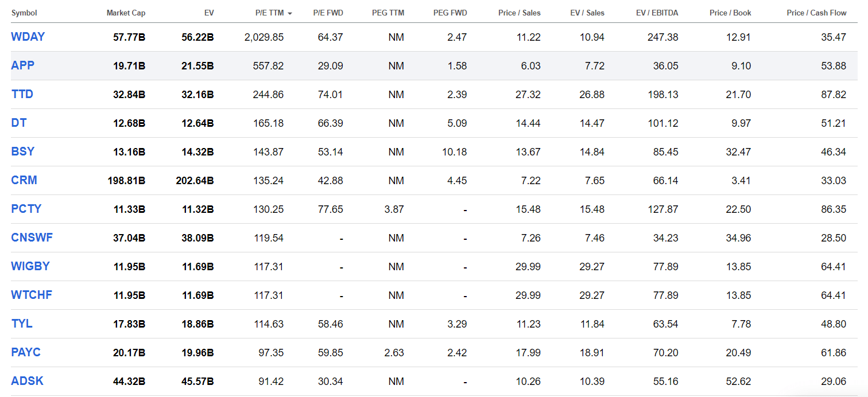Open the ADSK ticker link
The height and width of the screenshot is (397, 868).
27,381
